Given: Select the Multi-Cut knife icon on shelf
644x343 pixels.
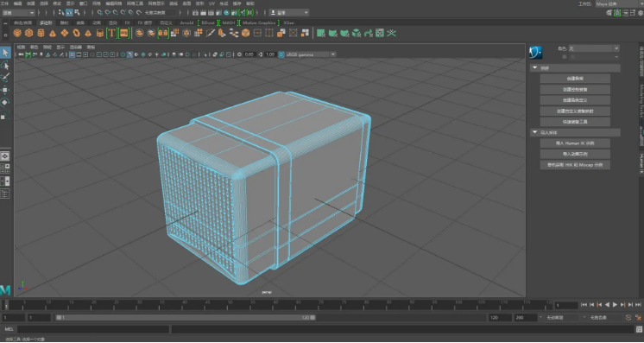Looking at the screenshot, I should click(211, 33).
